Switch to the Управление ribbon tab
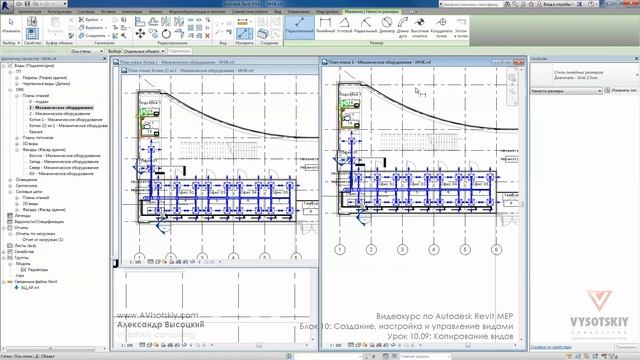The height and width of the screenshot is (360, 640). (298, 12)
